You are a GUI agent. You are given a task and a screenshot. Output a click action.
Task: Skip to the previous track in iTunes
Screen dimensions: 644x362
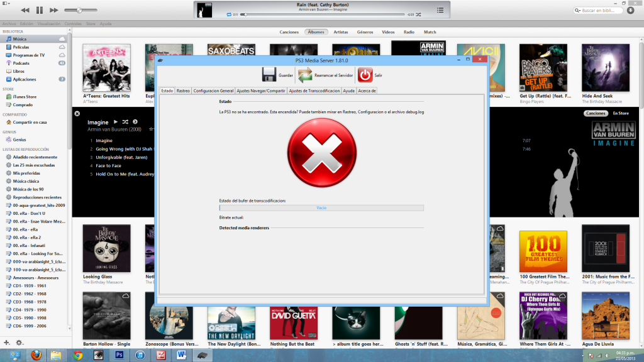point(25,10)
